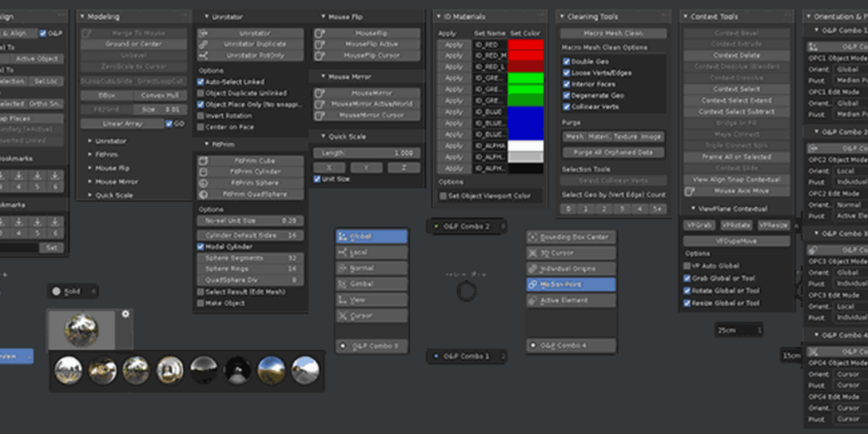Click the Quick Scale Length value field
This screenshot has width=868, height=434.
pos(366,153)
